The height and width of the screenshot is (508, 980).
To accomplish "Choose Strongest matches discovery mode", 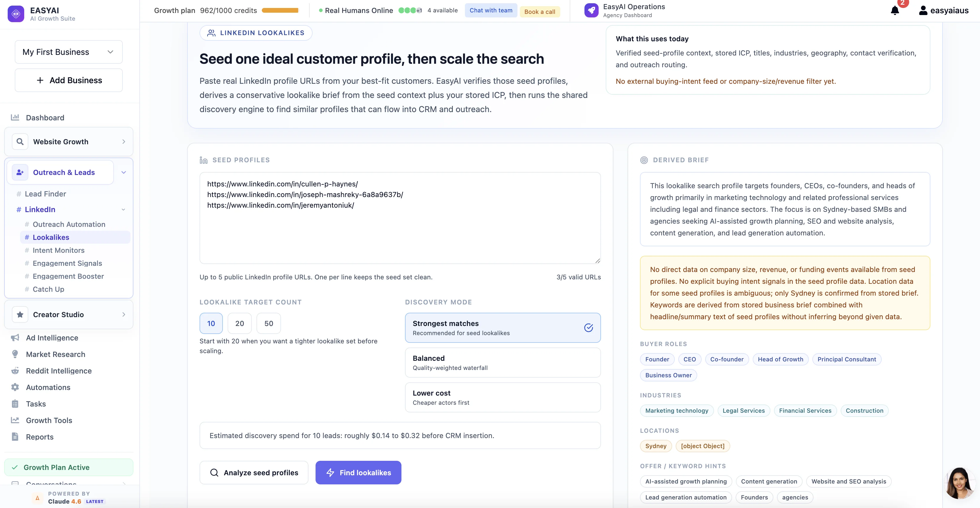I will 503,328.
